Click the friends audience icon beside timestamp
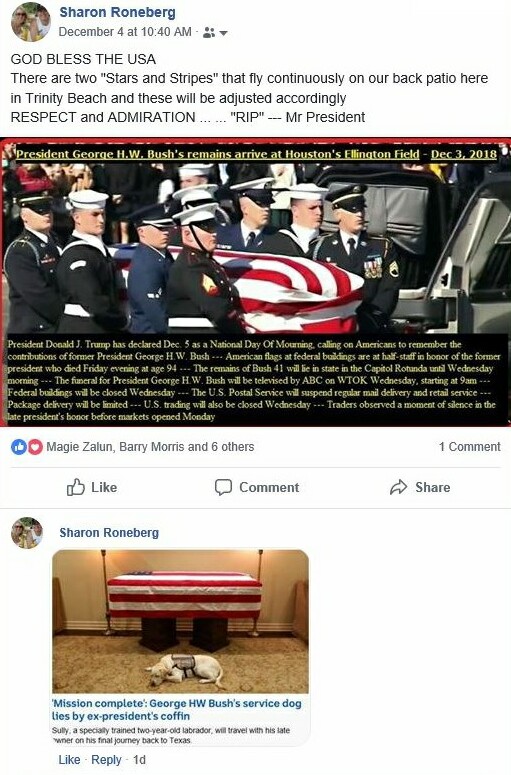The height and width of the screenshot is (775, 511). tap(209, 33)
